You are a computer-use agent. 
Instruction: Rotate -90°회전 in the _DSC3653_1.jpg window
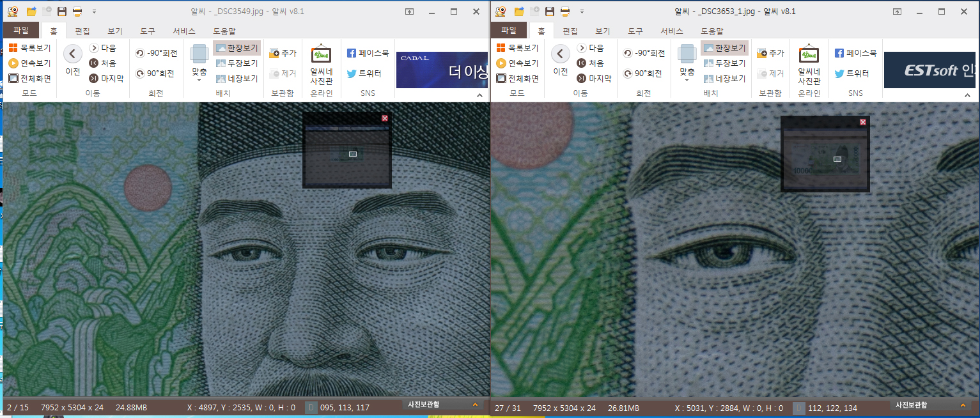pos(644,54)
